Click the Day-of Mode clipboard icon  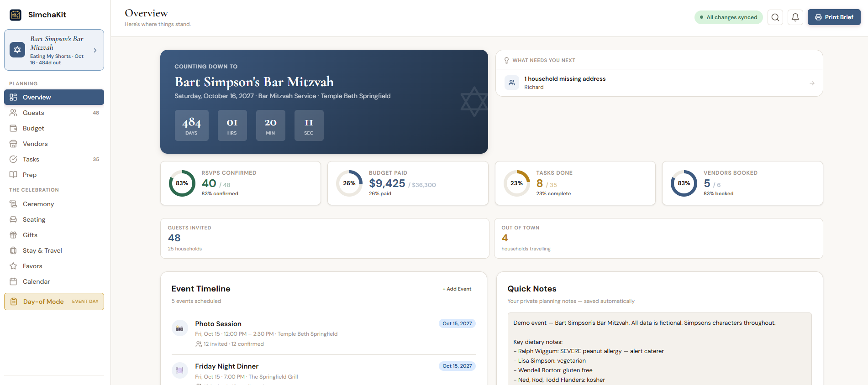coord(14,302)
